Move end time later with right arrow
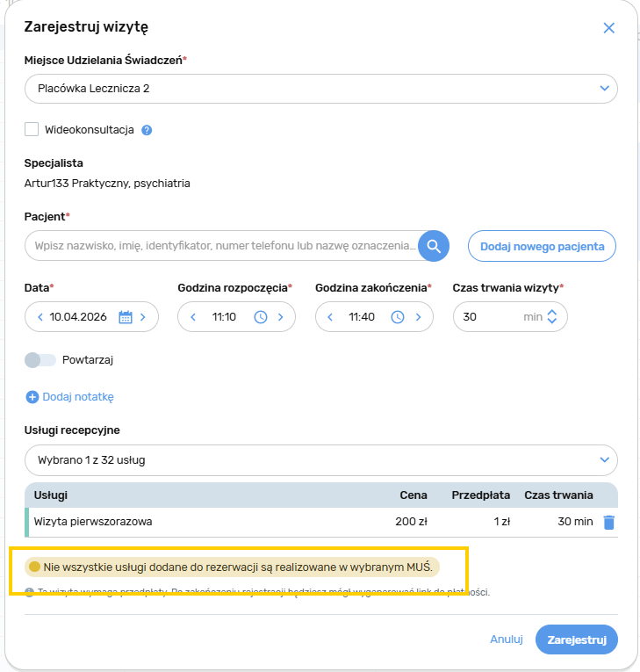Viewport: 640px width, 672px height. pyautogui.click(x=419, y=317)
